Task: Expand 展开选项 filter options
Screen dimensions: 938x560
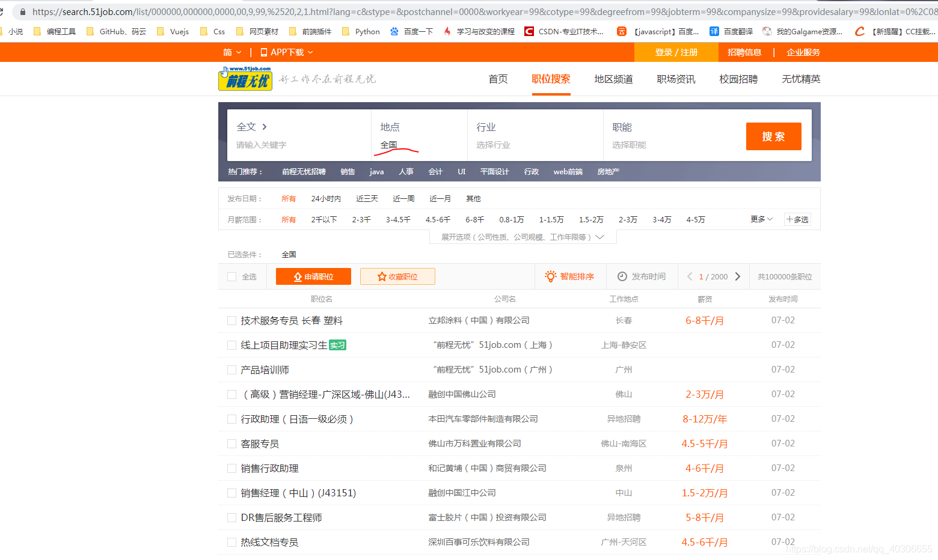Action: click(523, 237)
